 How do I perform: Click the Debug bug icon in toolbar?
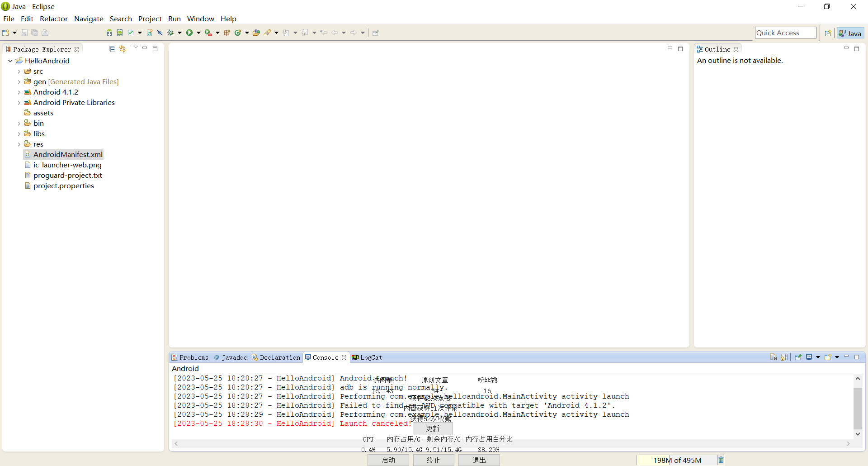170,33
